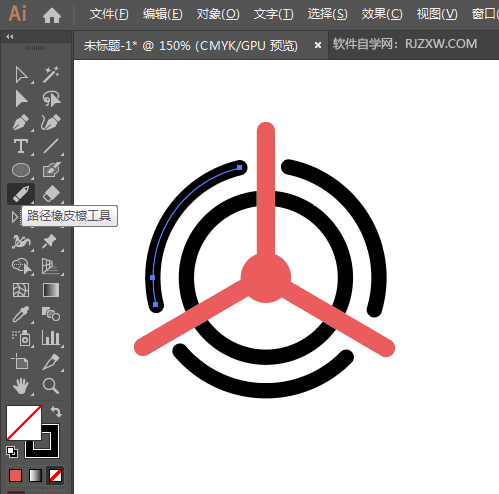Select the Magic Wand tool
This screenshot has width=499, height=494.
coord(51,74)
